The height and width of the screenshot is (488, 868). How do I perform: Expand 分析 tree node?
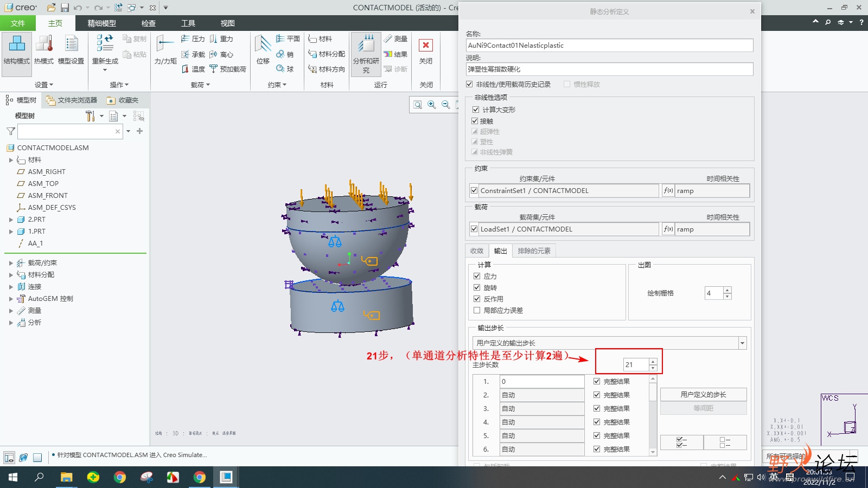[11, 323]
